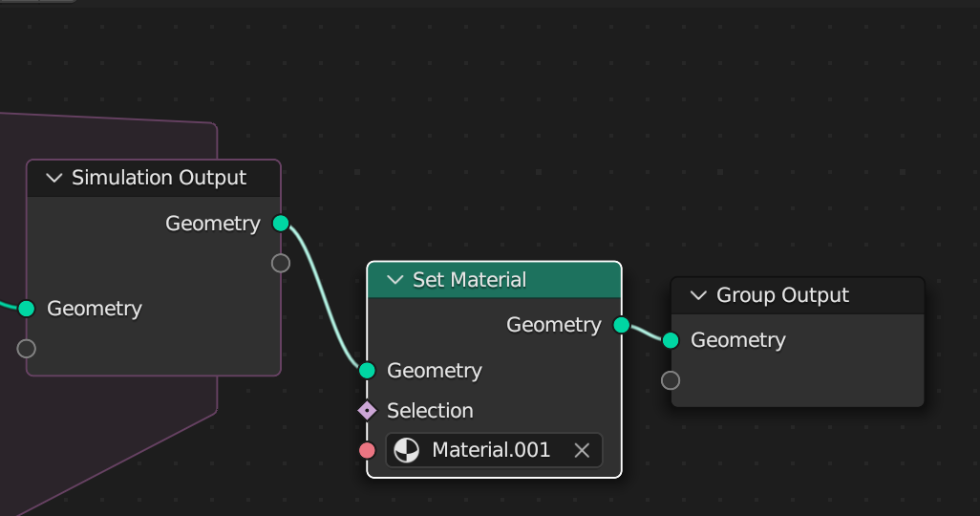This screenshot has width=980, height=516.
Task: Click the empty input socket on Simulation Output
Action: click(27, 348)
